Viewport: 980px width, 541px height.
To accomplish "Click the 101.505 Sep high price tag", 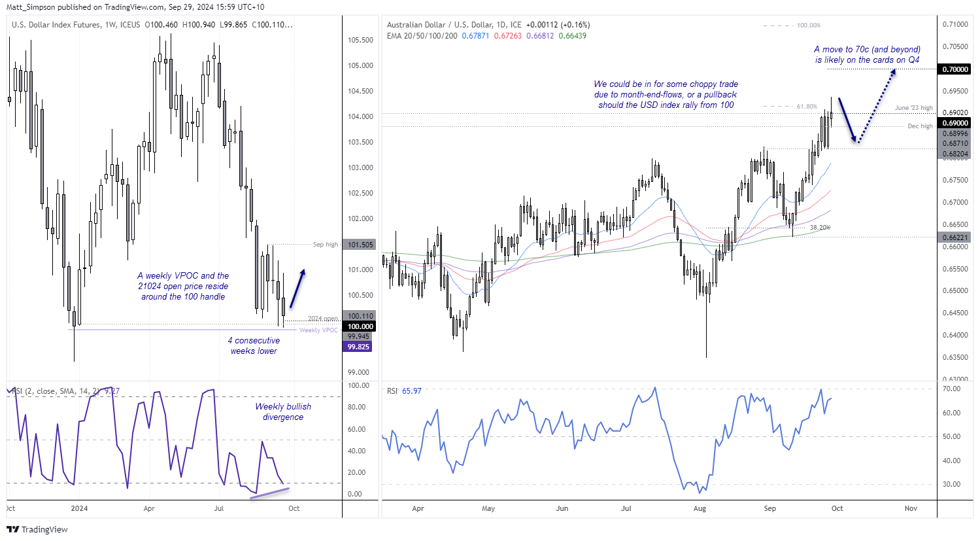I will [x=360, y=245].
